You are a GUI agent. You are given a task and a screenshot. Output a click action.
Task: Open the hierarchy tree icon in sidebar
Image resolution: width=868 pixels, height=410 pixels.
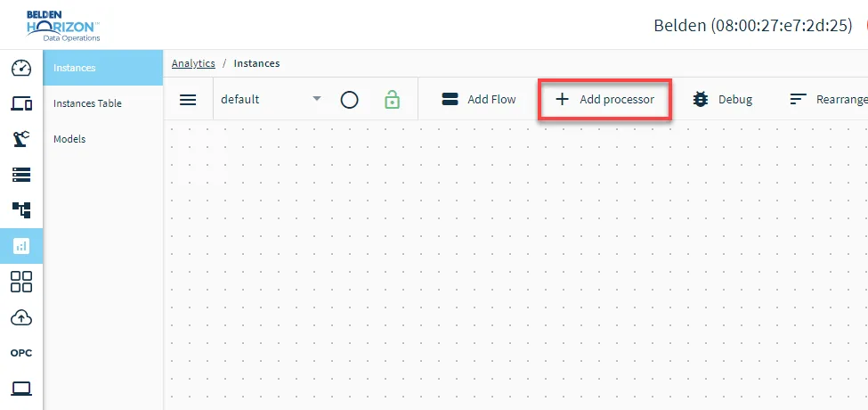click(21, 210)
